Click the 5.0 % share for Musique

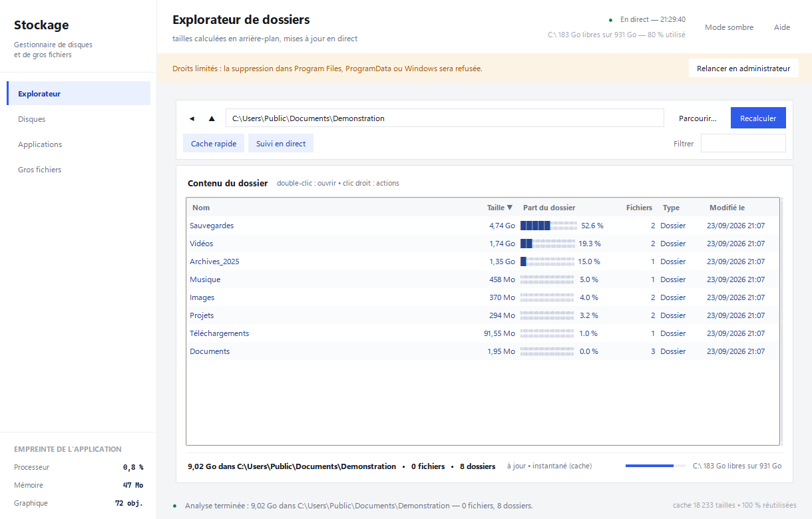click(589, 279)
